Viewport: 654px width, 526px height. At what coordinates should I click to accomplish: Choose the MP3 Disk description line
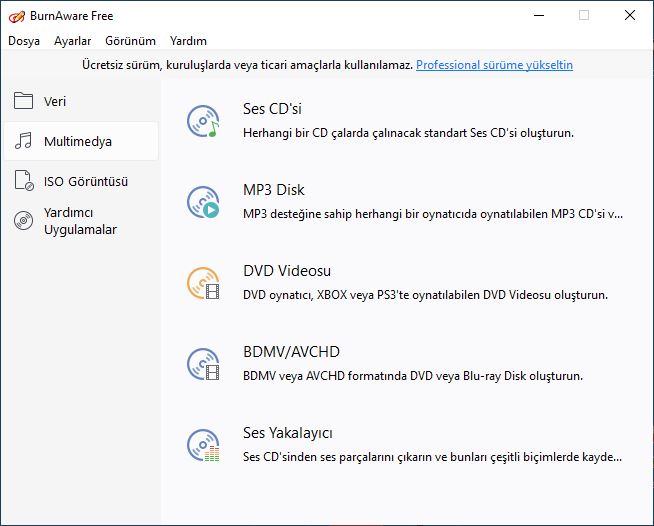tap(433, 214)
